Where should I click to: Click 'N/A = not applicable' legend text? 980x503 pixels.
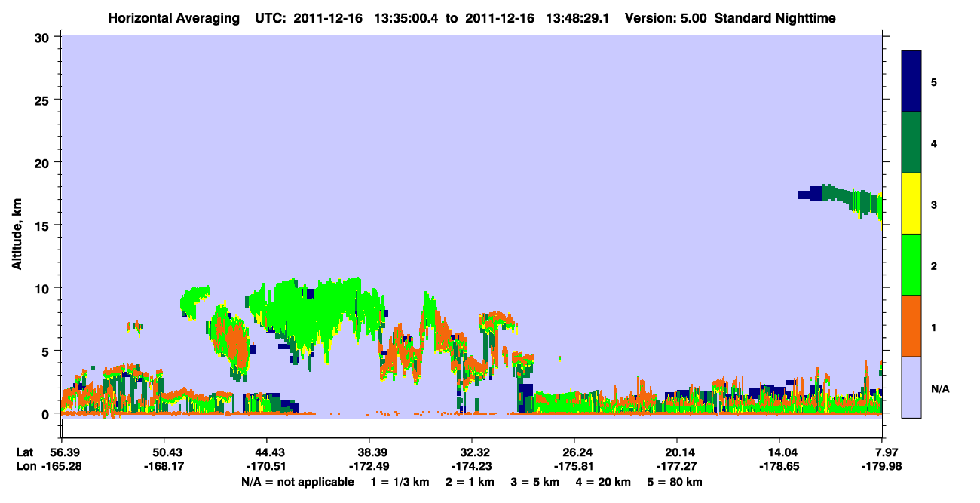[x=298, y=482]
